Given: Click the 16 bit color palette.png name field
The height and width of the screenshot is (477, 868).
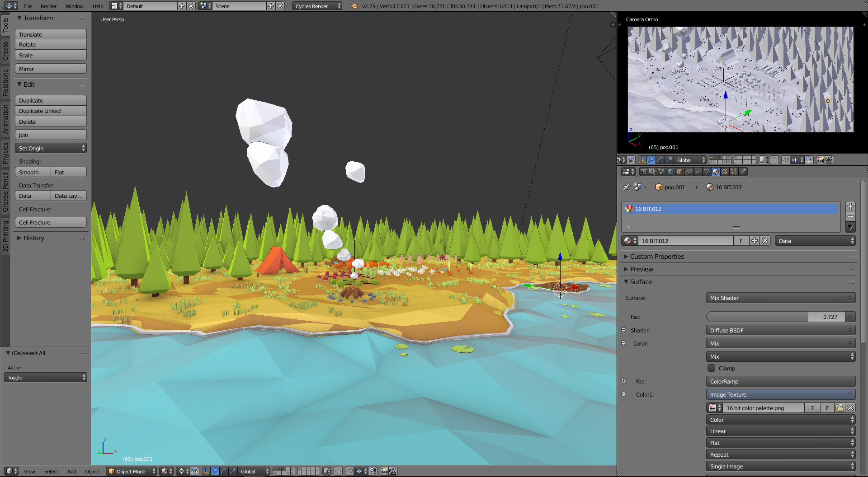Looking at the screenshot, I should pyautogui.click(x=763, y=407).
